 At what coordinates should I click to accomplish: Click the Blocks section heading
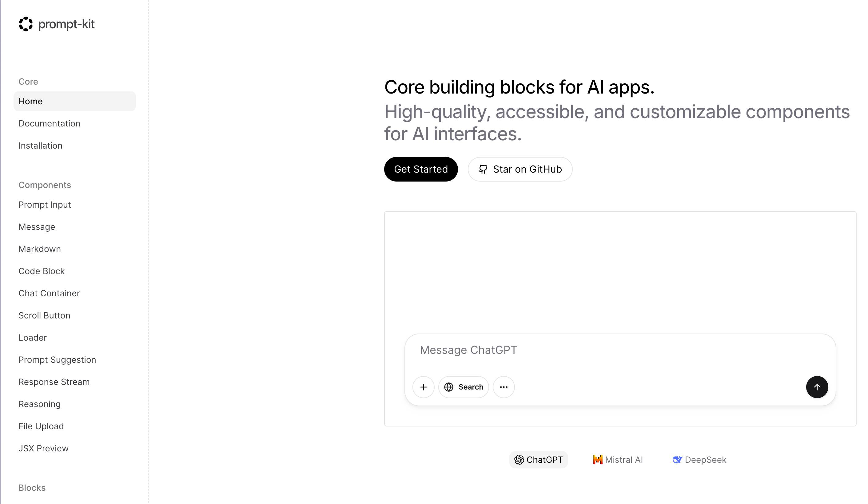[32, 488]
